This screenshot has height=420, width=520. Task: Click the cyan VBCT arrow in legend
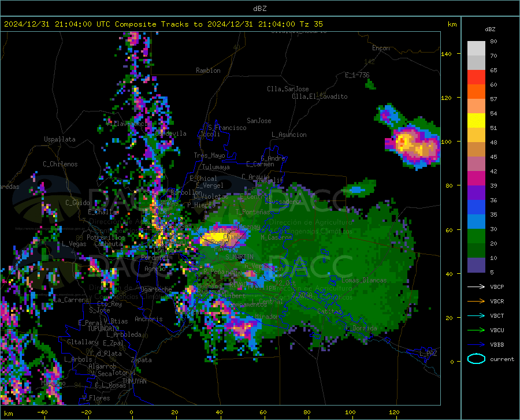click(x=476, y=315)
